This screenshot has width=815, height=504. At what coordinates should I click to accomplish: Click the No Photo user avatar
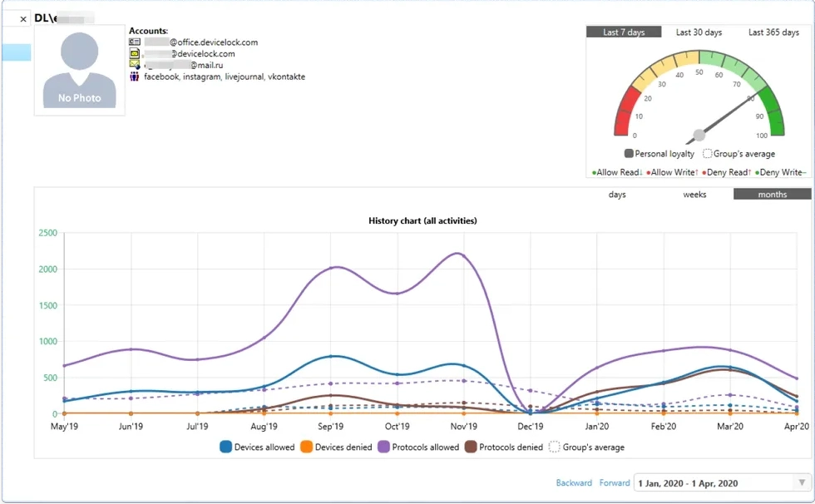pyautogui.click(x=80, y=71)
